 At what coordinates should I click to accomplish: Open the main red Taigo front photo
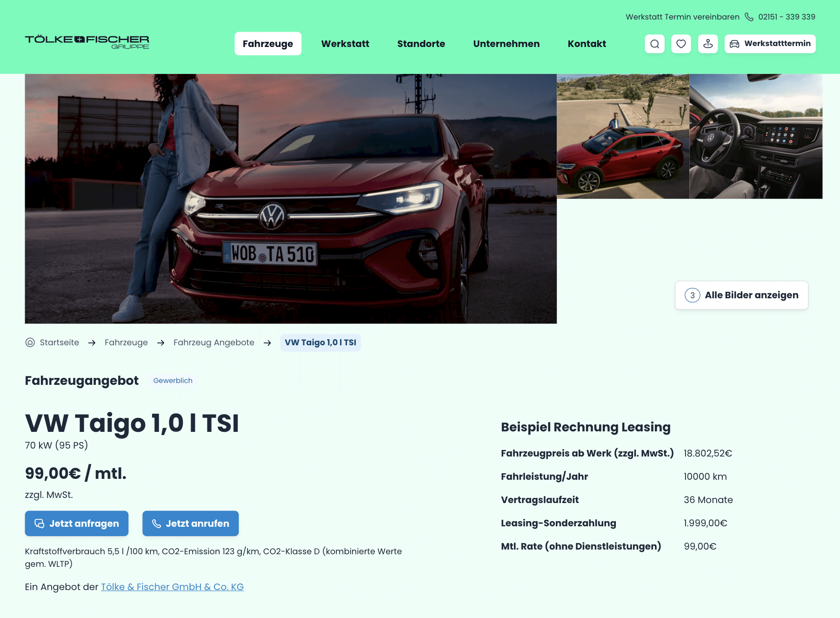(x=291, y=199)
